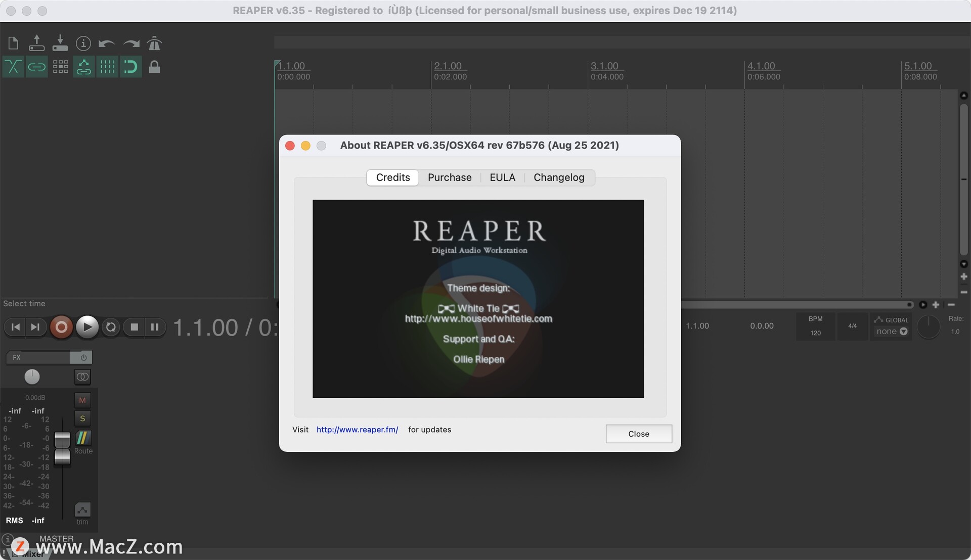This screenshot has height=560, width=971.
Task: Close the About REAPER dialog with Close
Action: (x=639, y=434)
